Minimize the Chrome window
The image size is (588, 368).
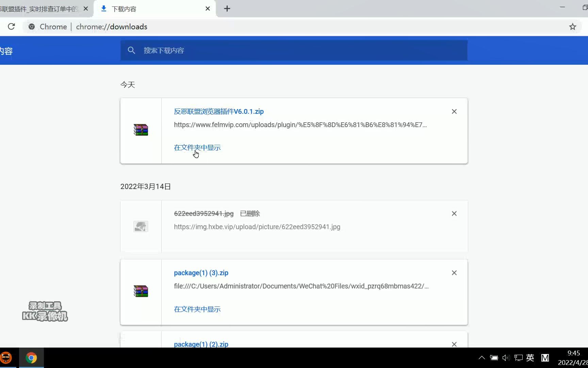click(562, 7)
